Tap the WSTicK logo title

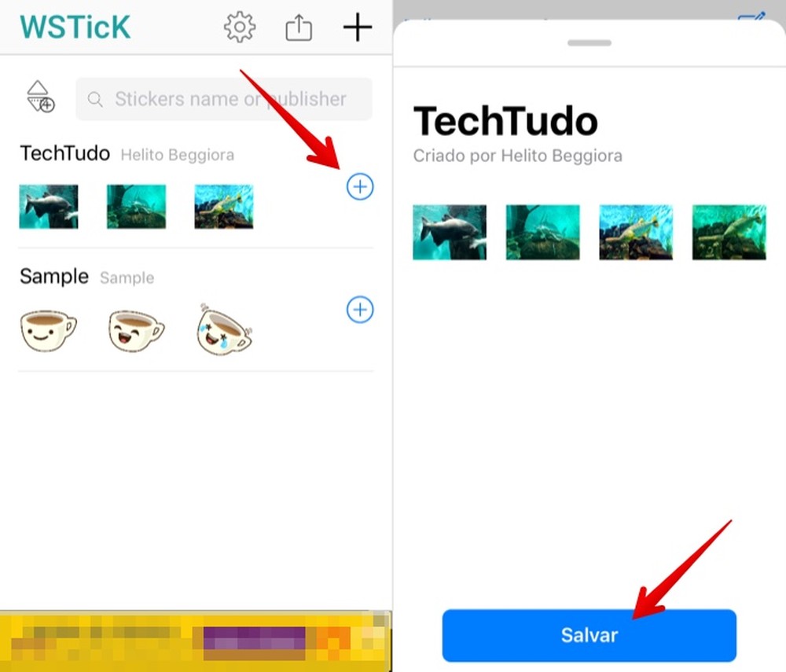[75, 27]
